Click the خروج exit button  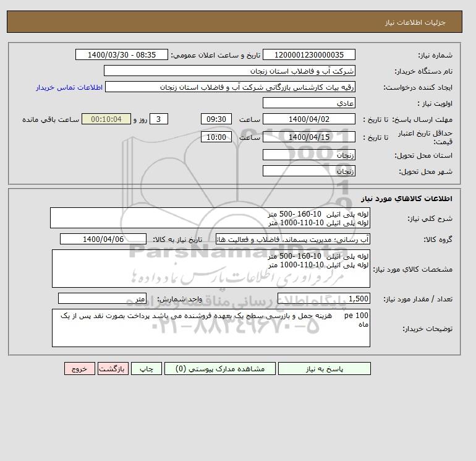pyautogui.click(x=80, y=369)
